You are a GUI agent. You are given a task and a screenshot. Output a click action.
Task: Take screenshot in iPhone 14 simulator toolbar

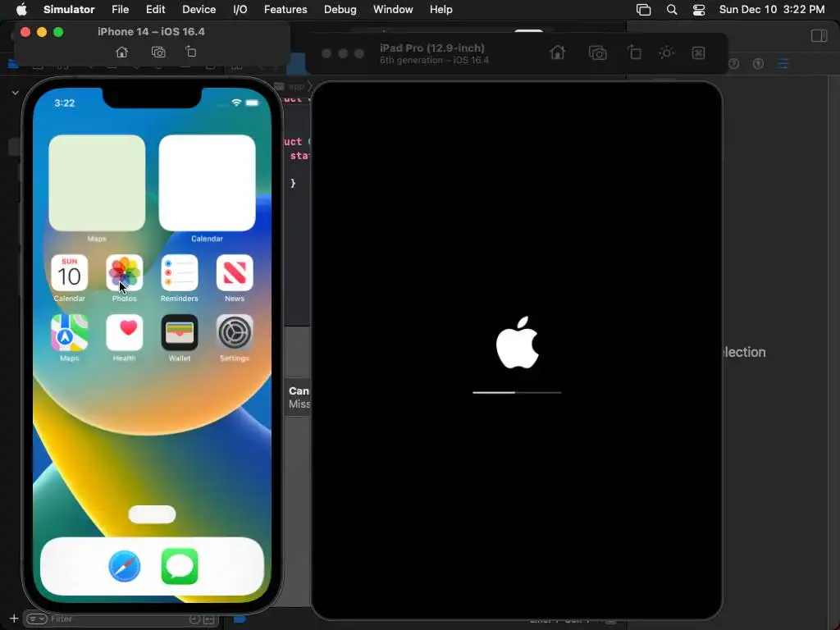coord(158,52)
